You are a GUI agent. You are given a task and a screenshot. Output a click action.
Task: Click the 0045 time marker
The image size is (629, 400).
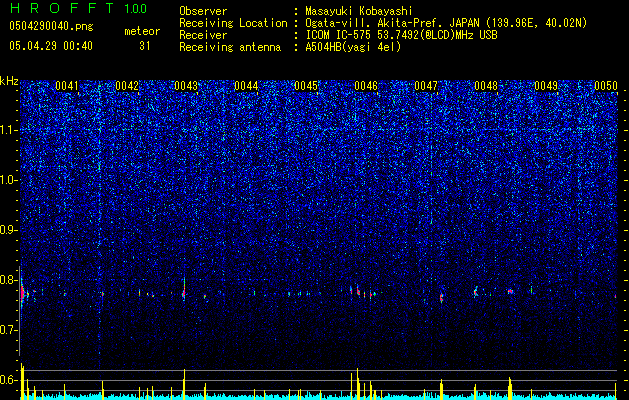pyautogui.click(x=306, y=86)
